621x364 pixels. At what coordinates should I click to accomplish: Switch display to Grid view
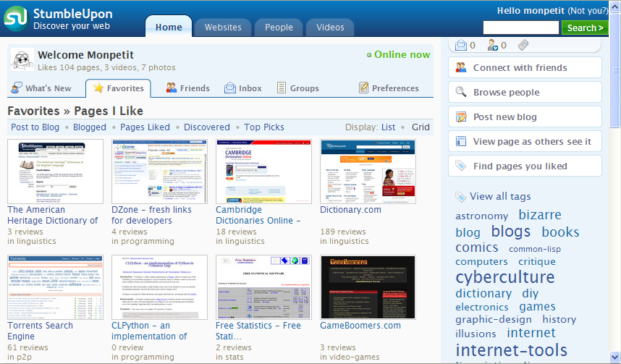coord(421,127)
